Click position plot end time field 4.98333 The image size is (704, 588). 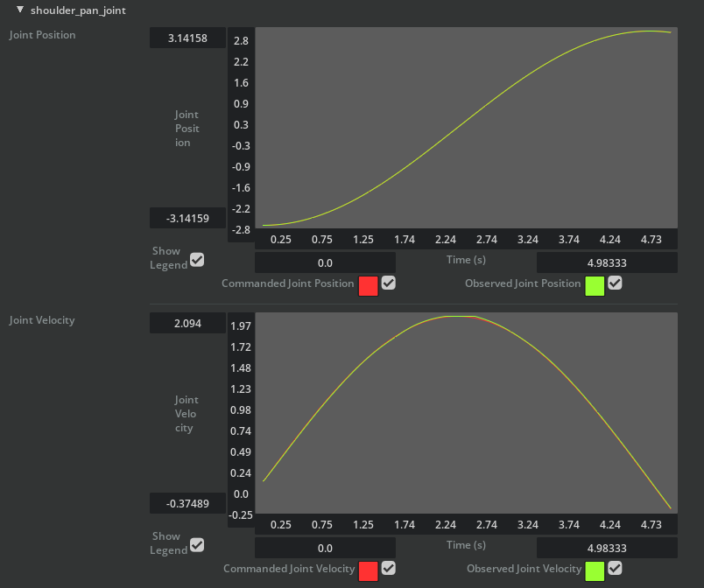click(607, 262)
